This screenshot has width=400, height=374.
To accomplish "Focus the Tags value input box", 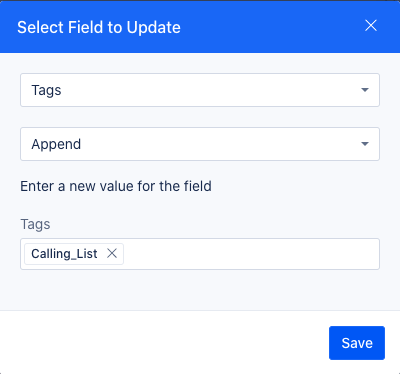I will 200,254.
